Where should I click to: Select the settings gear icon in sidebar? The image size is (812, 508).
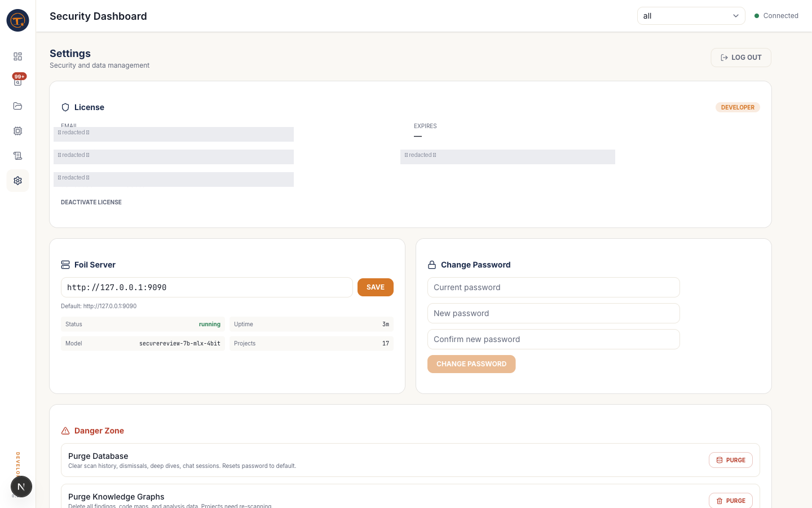point(17,181)
